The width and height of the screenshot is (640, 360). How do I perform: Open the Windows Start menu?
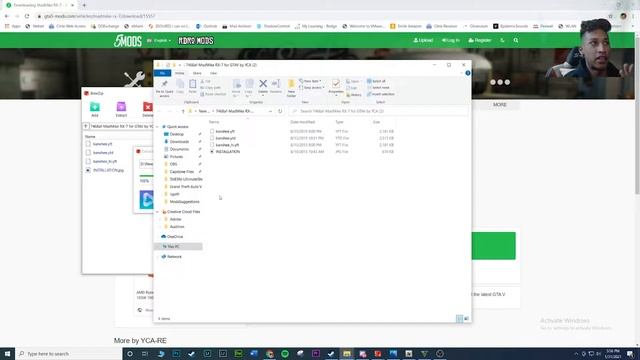click(x=7, y=353)
